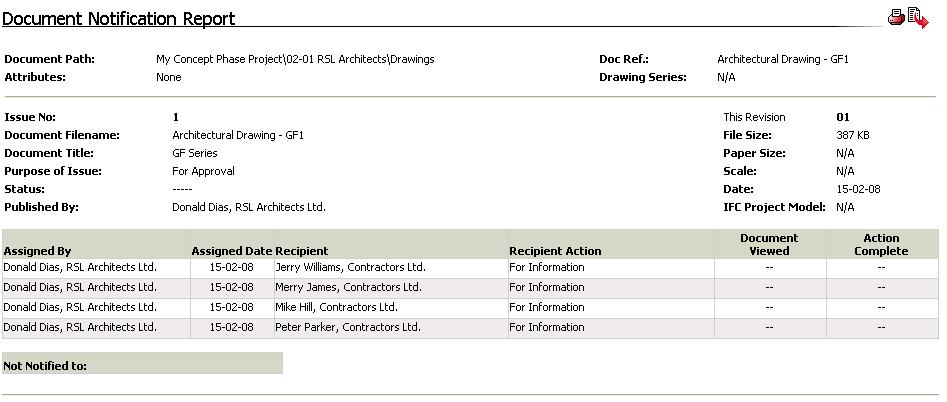Click Doc Ref. value Architectural Drawing - GF1
947x402 pixels.
[x=783, y=59]
